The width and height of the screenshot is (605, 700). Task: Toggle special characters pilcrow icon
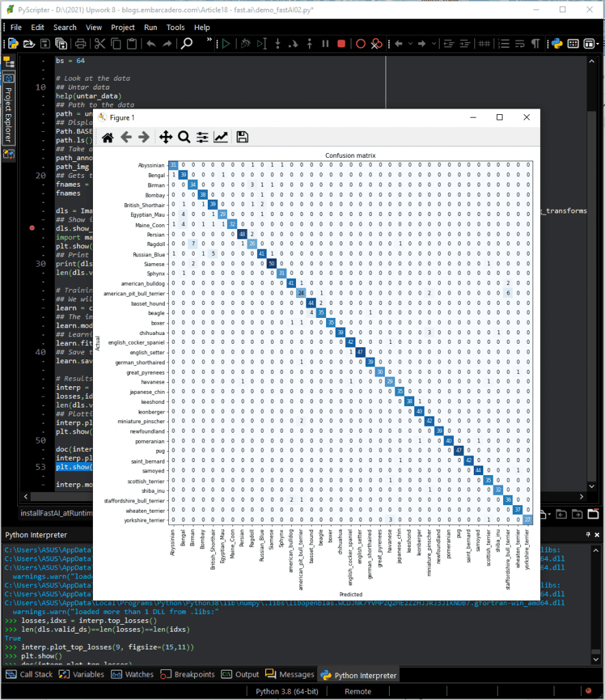(x=536, y=44)
